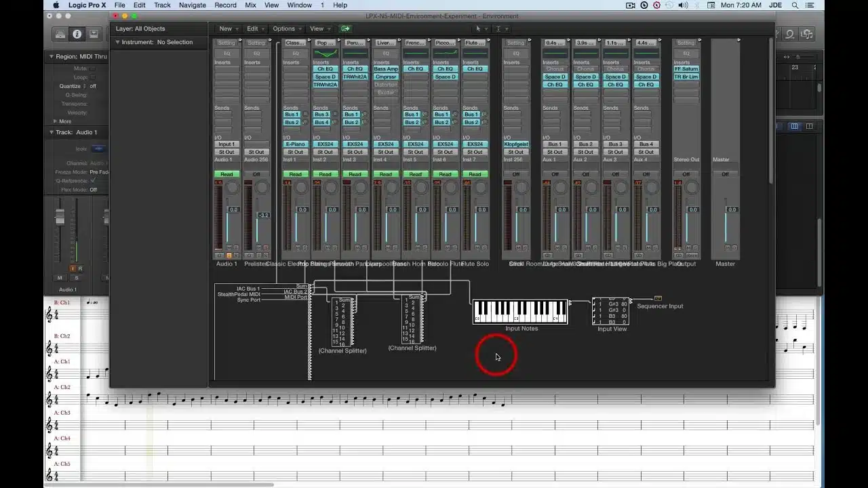868x488 pixels.
Task: Click the Audio 1 inspector volume fader
Action: click(x=60, y=218)
